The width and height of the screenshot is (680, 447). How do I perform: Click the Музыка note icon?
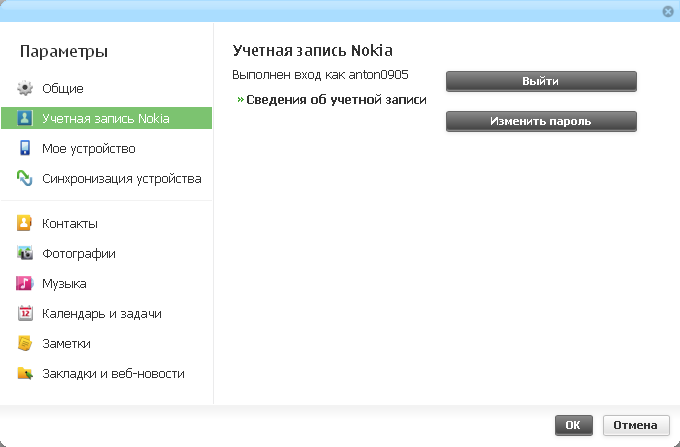click(x=25, y=284)
